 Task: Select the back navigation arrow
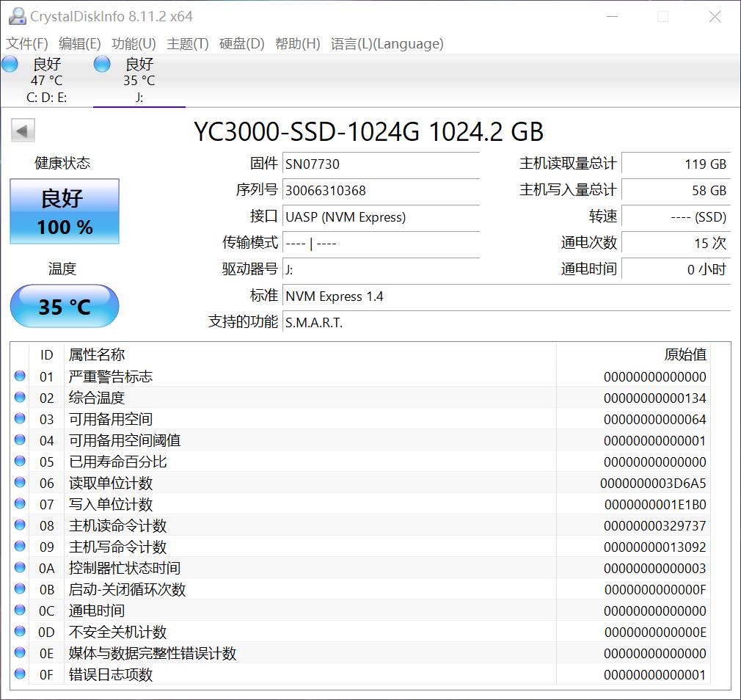click(x=22, y=131)
